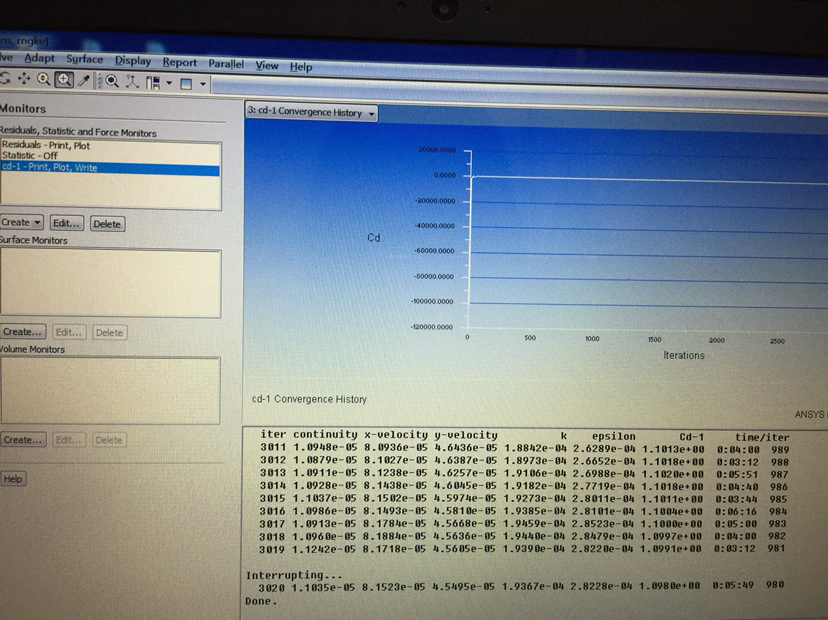Select 'cd-1 - Print, Plot, Write' monitor entry
The height and width of the screenshot is (620, 828).
tap(110, 167)
